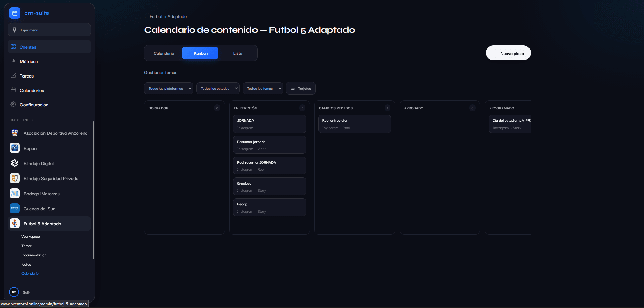Image resolution: width=644 pixels, height=308 pixels.
Task: Open Calendario under Futbol 5 Adaptado
Action: point(30,273)
